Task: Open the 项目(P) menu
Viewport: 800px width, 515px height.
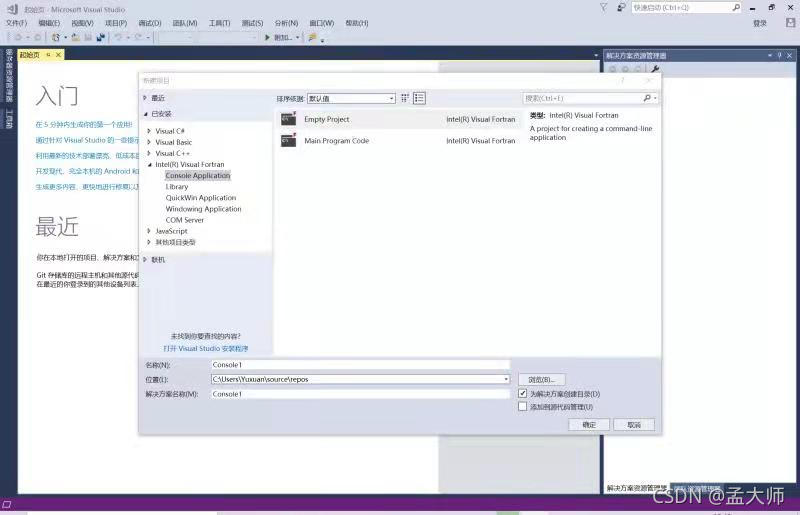Action: (x=116, y=23)
